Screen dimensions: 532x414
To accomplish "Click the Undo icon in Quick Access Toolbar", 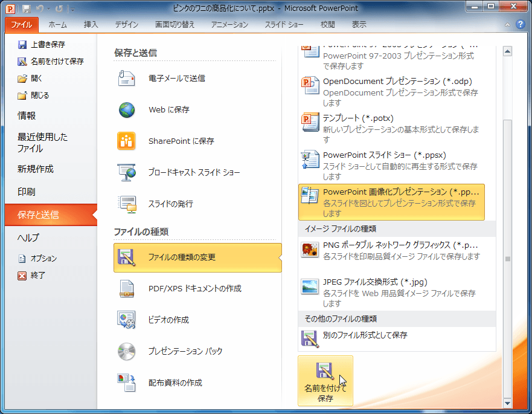I will pos(40,9).
